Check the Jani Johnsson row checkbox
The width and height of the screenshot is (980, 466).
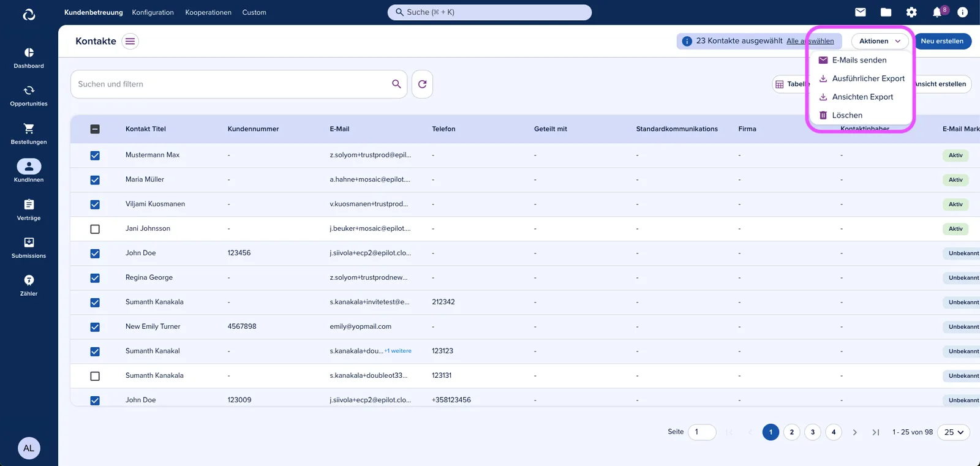pos(95,229)
